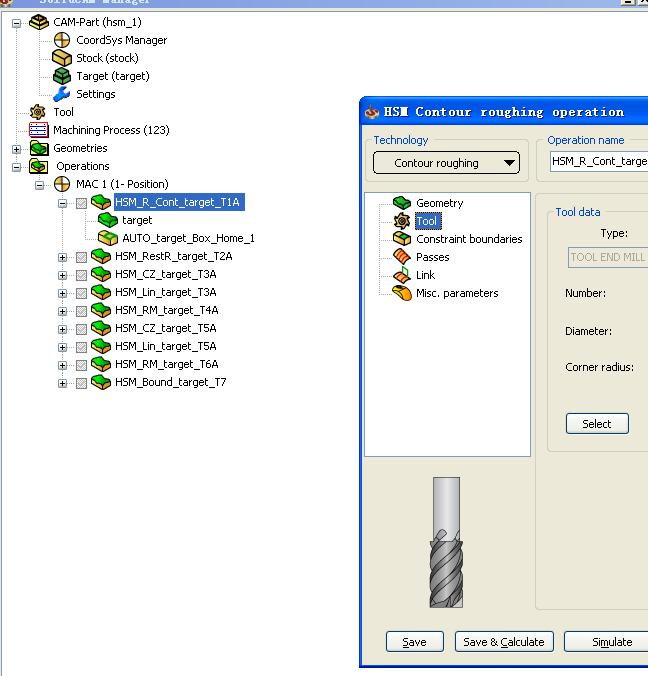
Task: Click the Link icon in the dialog
Action: pyautogui.click(x=402, y=275)
